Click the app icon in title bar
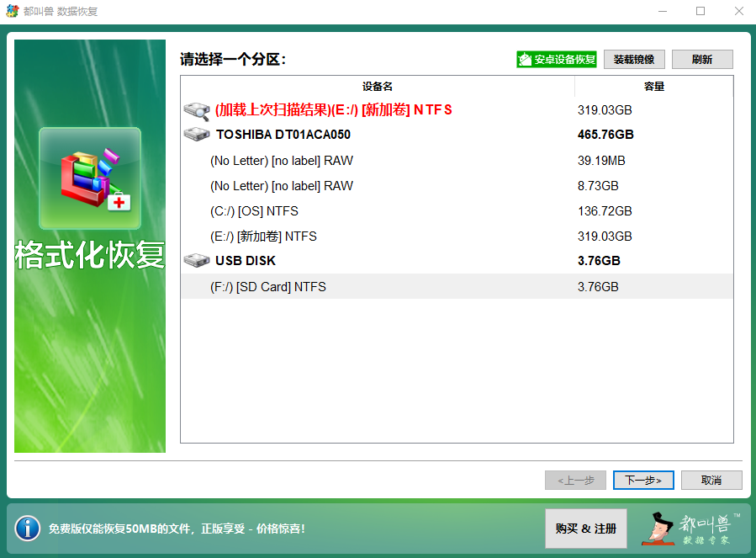756x558 pixels. [x=12, y=11]
